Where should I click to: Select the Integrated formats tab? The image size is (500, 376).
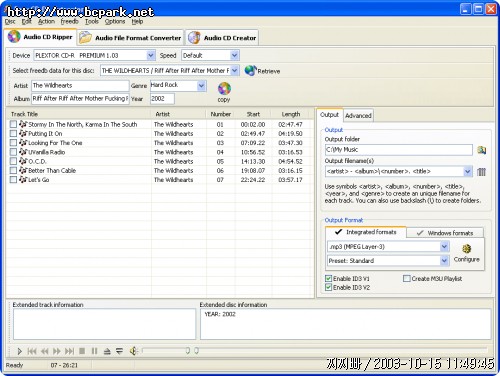click(366, 232)
